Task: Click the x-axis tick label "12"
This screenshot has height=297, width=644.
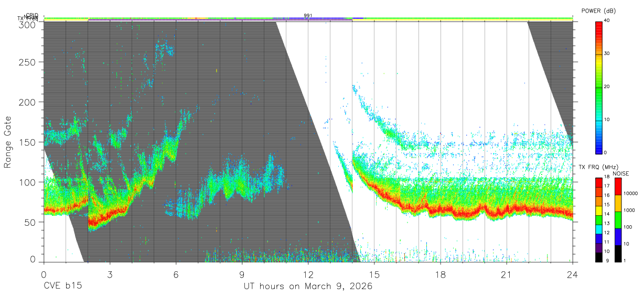Action: pyautogui.click(x=308, y=274)
